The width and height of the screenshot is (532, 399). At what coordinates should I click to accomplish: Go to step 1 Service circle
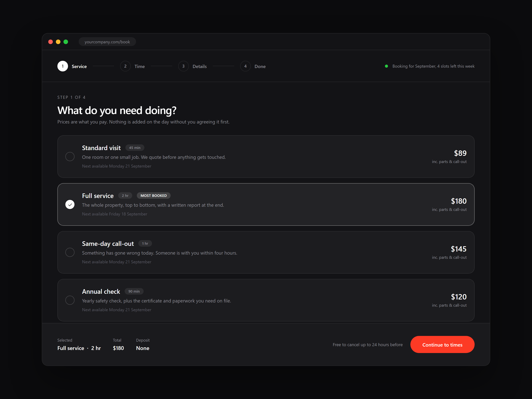pos(63,66)
